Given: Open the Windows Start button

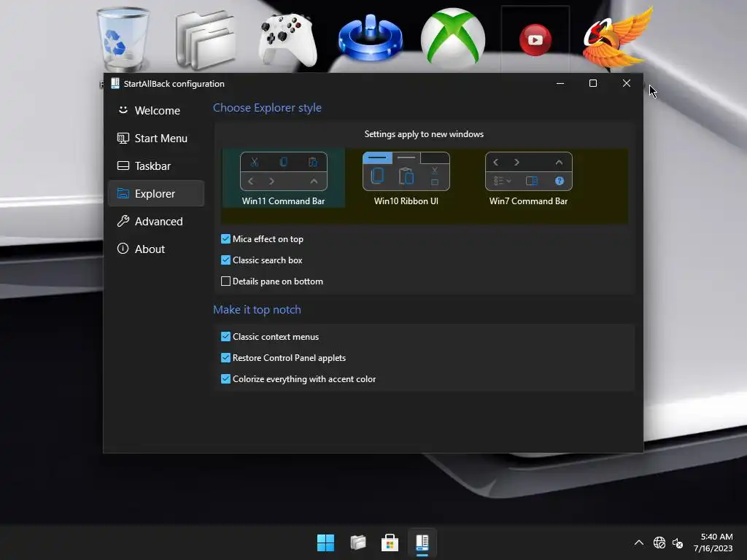Looking at the screenshot, I should [326, 542].
